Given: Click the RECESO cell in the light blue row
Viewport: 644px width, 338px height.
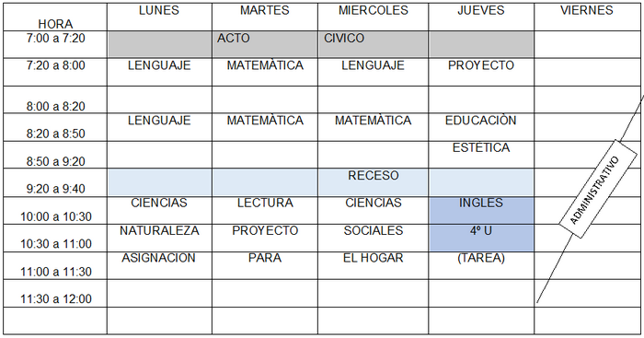Looking at the screenshot, I should (x=373, y=182).
